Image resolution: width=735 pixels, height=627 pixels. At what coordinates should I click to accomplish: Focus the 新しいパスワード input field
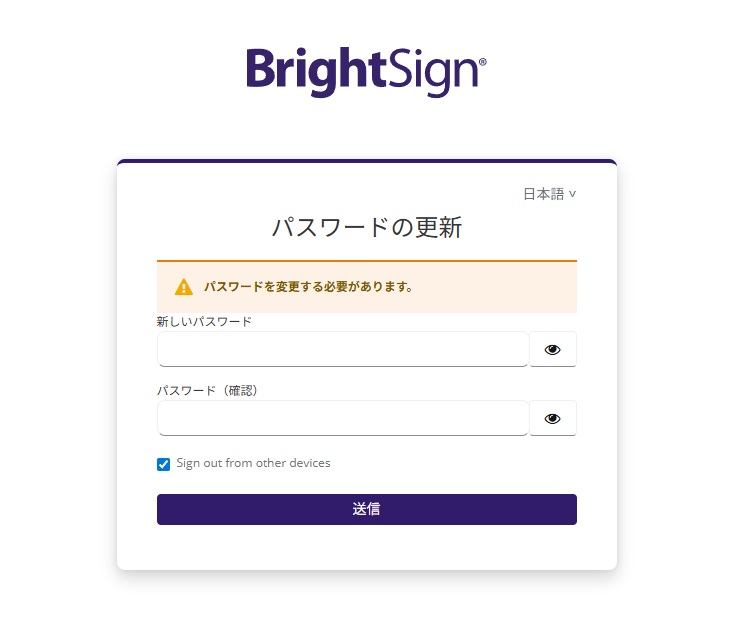343,350
